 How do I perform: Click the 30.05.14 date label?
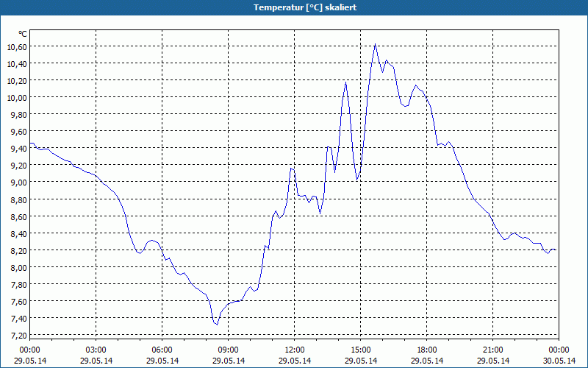(x=559, y=361)
